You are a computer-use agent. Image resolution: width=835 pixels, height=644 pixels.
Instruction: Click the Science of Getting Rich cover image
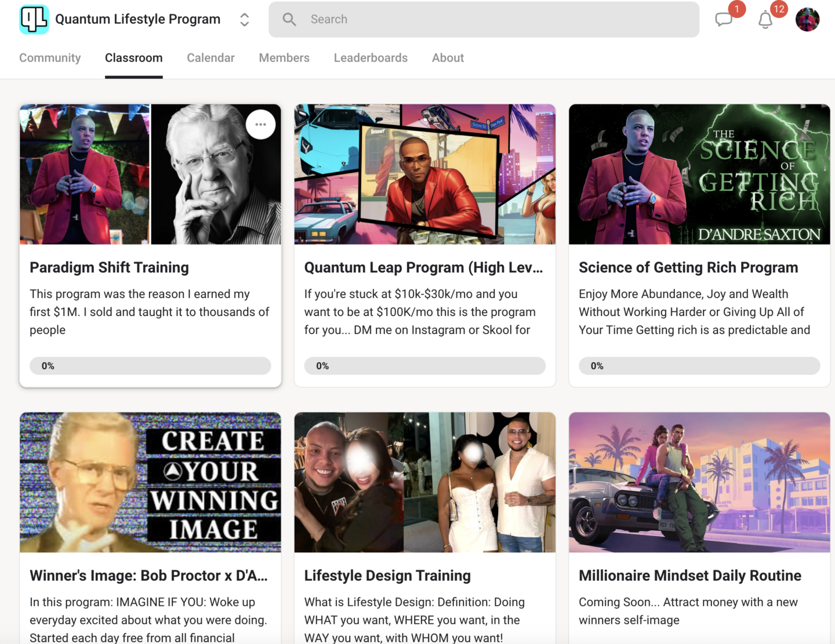[699, 174]
